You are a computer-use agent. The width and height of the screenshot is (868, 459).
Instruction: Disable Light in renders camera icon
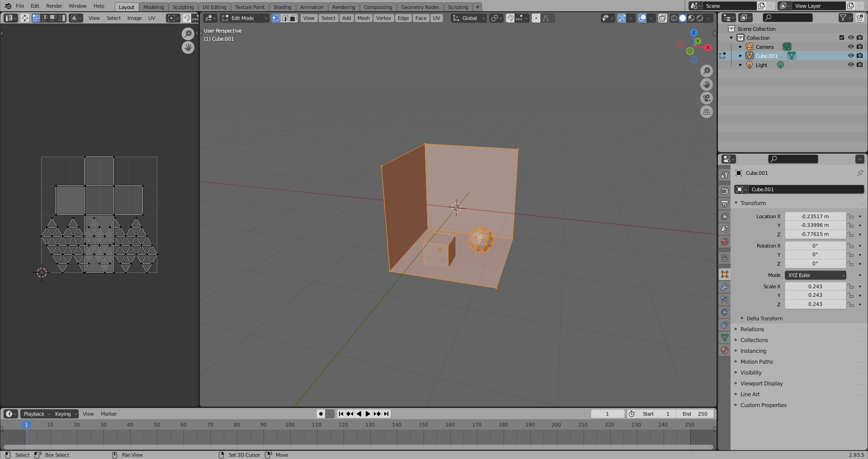[860, 65]
